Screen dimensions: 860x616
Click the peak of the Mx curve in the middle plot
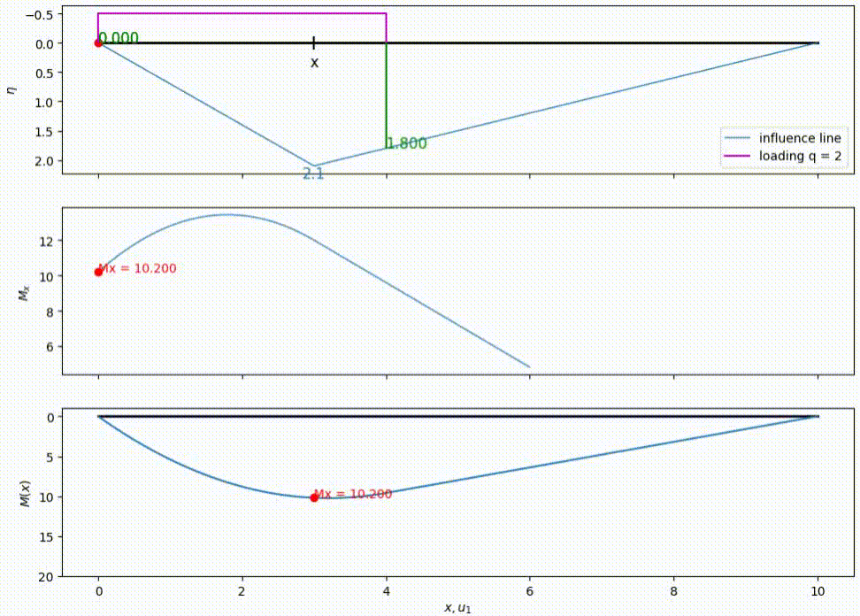[227, 214]
